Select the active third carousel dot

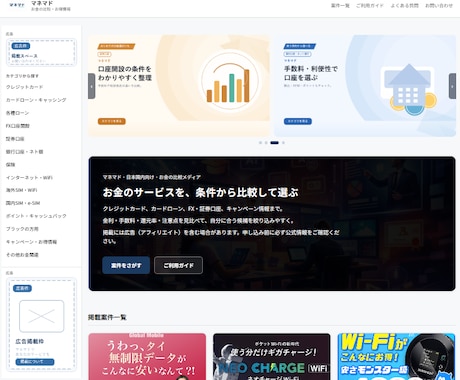coord(274,143)
